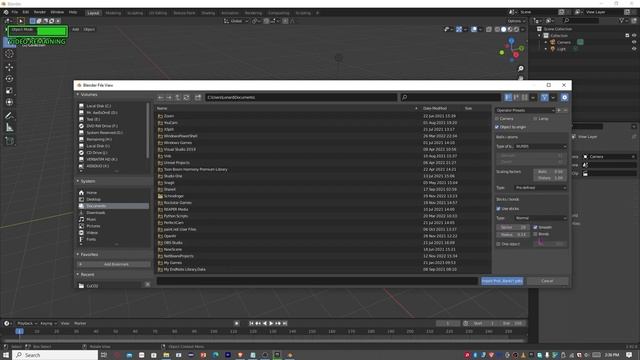Refresh the file list
640x360 pixels.
186,98
